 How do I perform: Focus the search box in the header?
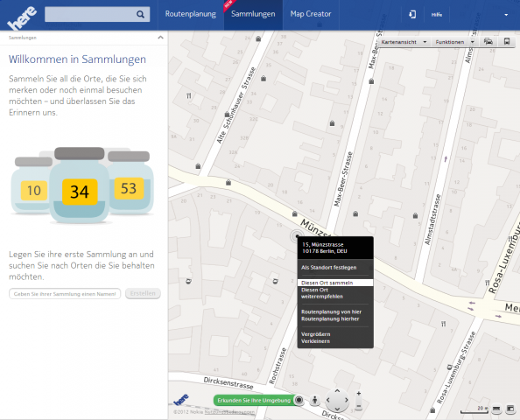point(97,14)
